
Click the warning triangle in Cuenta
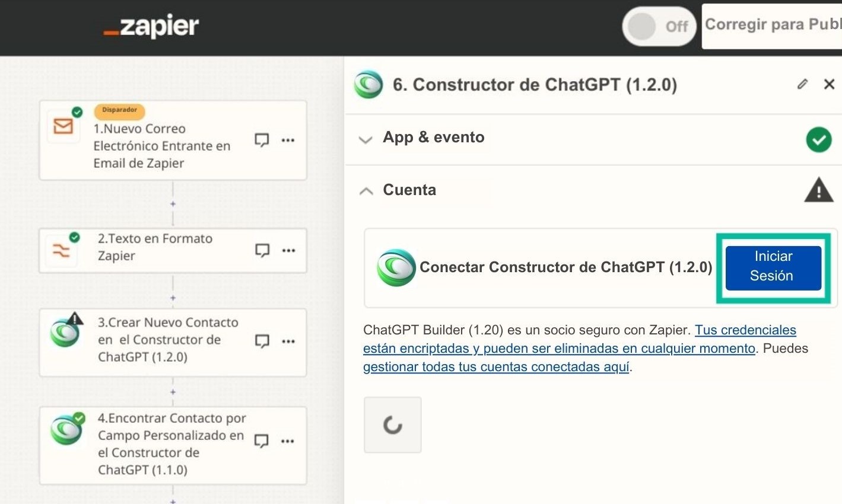819,190
